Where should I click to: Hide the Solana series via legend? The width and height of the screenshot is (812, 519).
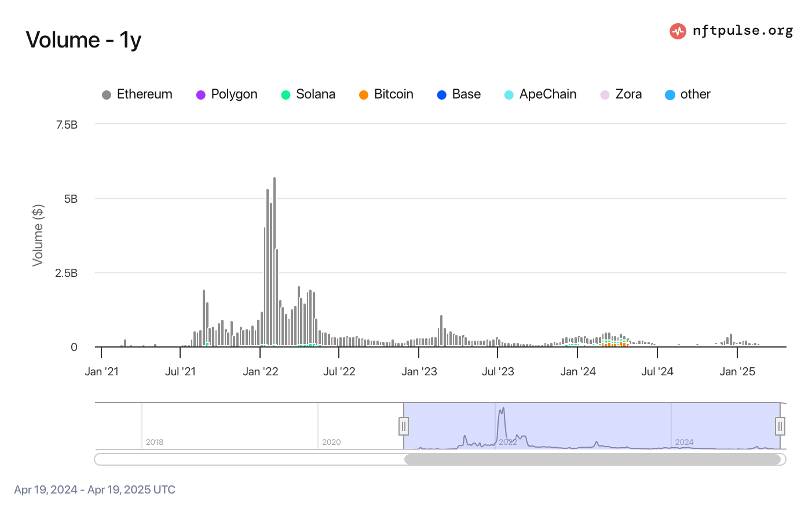click(x=308, y=94)
